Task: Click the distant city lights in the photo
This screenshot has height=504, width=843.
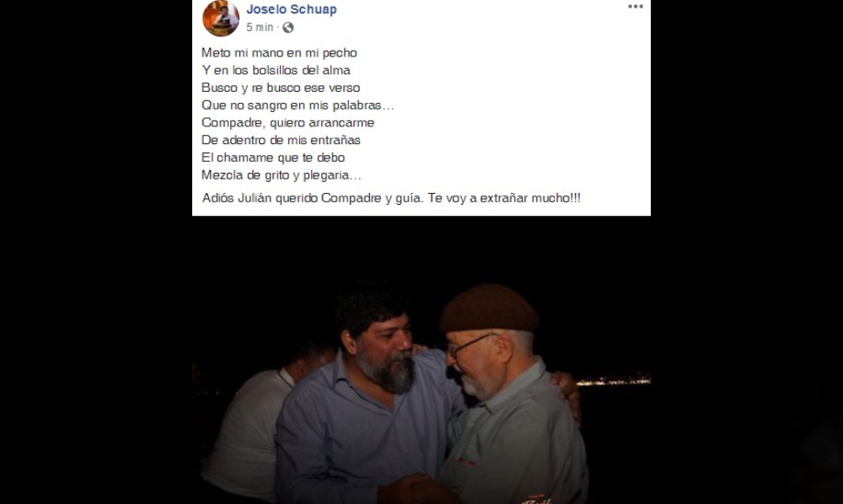Action: [x=613, y=381]
